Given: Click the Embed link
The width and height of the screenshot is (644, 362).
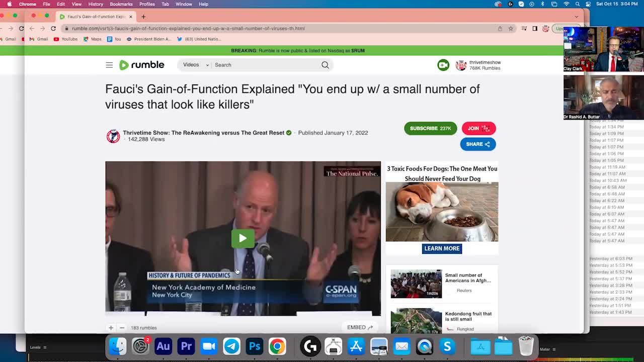Looking at the screenshot, I should click(x=360, y=327).
